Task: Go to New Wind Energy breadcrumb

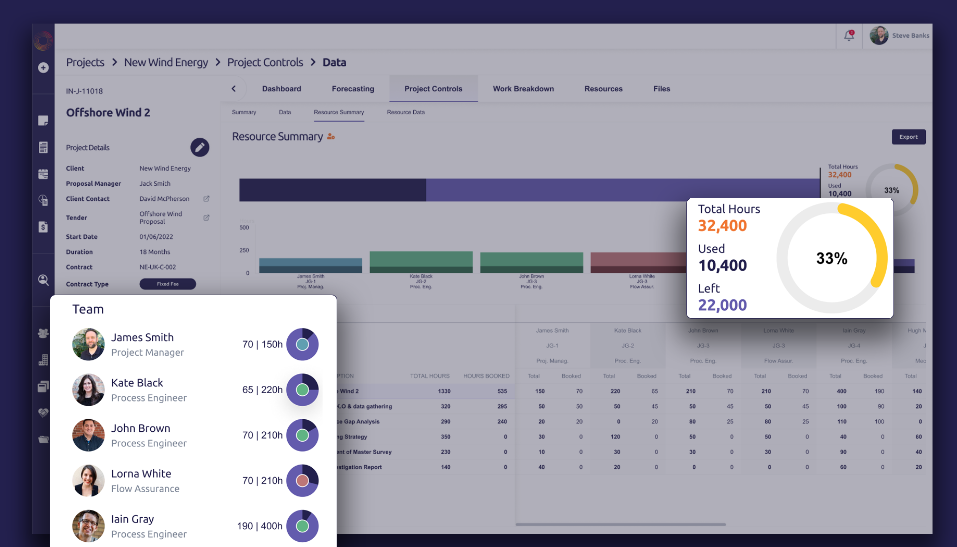Action: [x=166, y=62]
